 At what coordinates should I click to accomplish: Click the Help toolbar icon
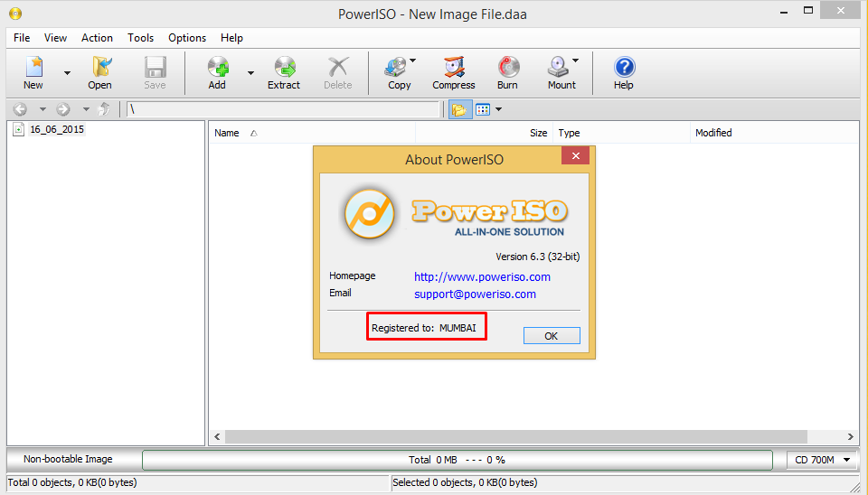tap(624, 72)
